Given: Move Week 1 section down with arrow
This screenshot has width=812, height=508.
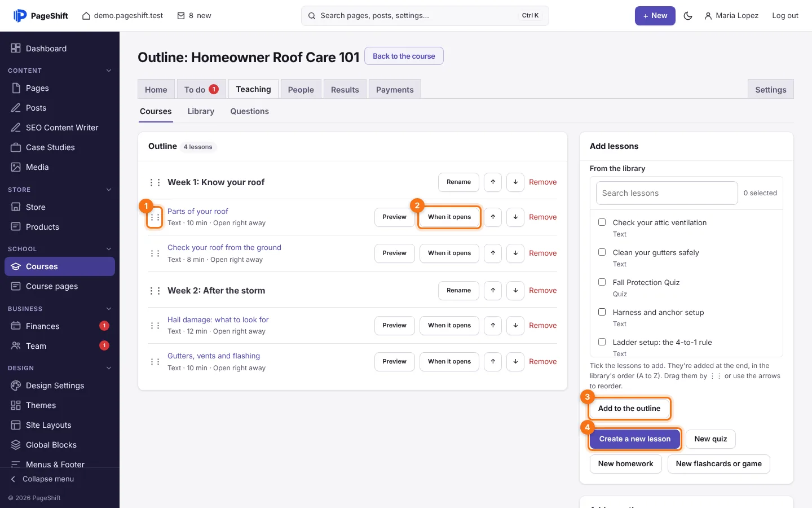Looking at the screenshot, I should point(515,182).
